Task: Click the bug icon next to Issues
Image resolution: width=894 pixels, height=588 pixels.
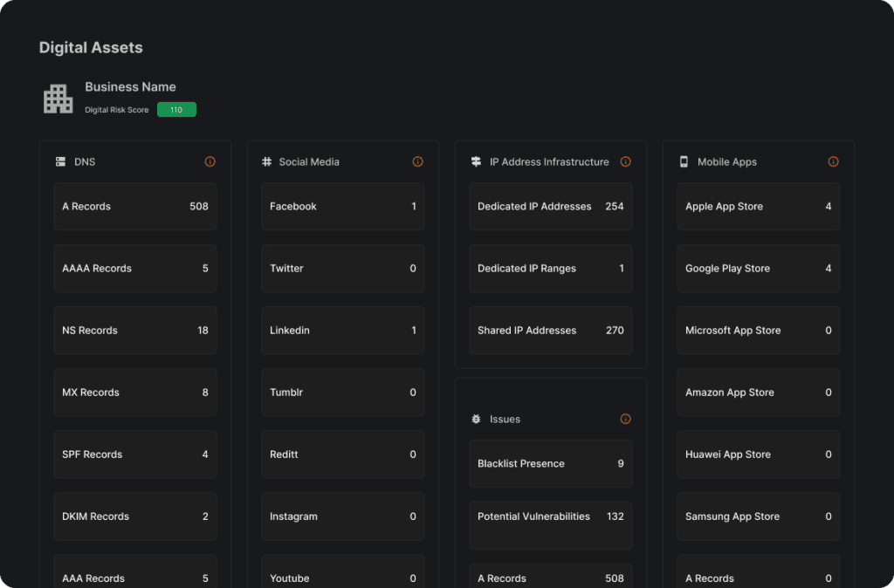Action: click(475, 419)
